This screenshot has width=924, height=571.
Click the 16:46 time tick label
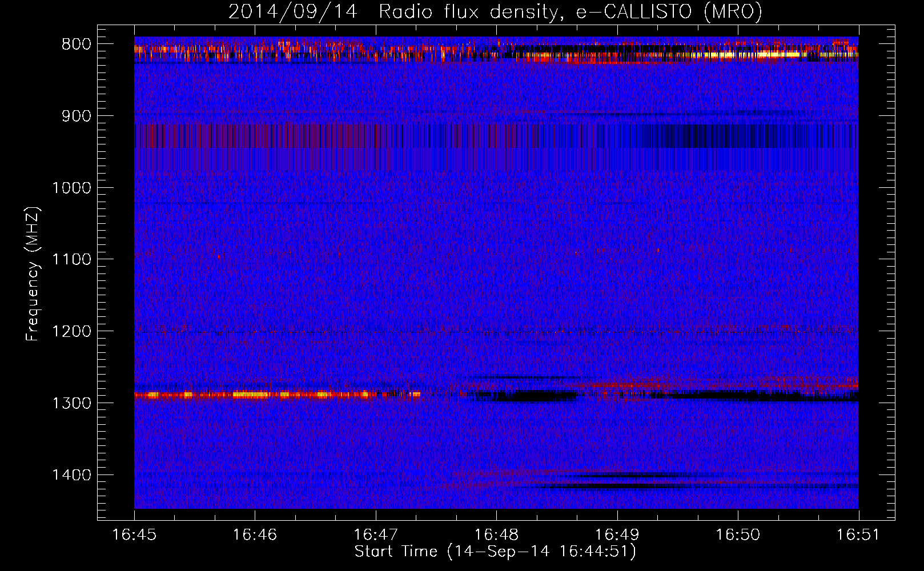[255, 535]
